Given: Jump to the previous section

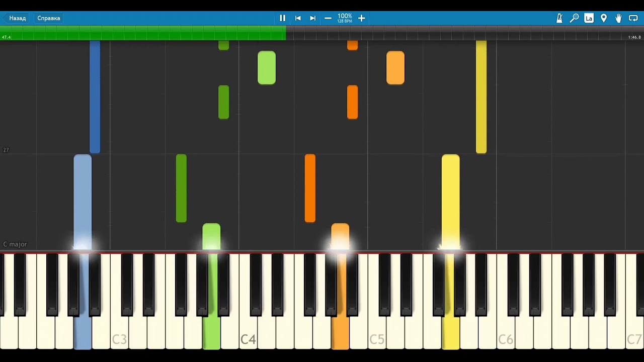Looking at the screenshot, I should tap(298, 18).
